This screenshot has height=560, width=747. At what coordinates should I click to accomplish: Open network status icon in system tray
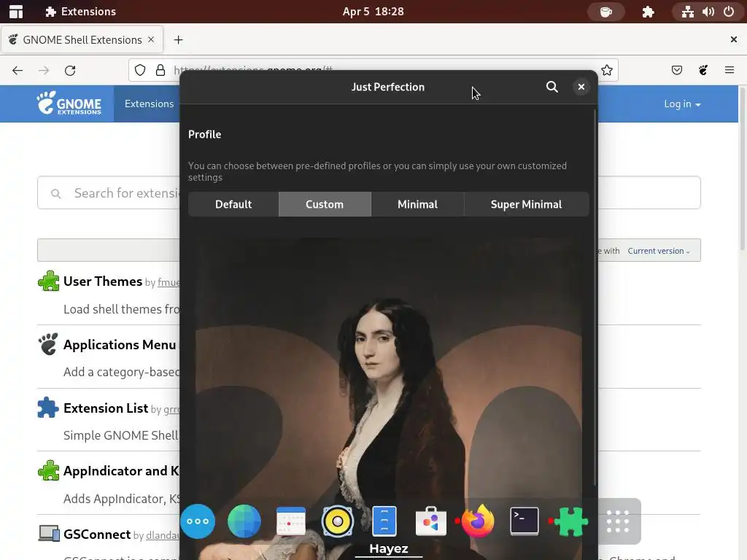click(687, 12)
